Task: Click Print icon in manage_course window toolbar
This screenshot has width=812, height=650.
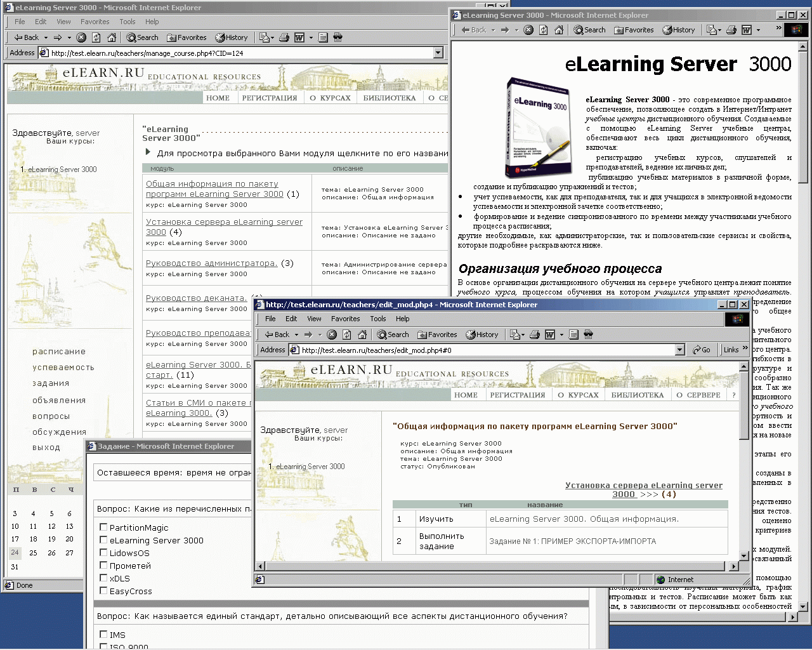Action: click(x=284, y=37)
